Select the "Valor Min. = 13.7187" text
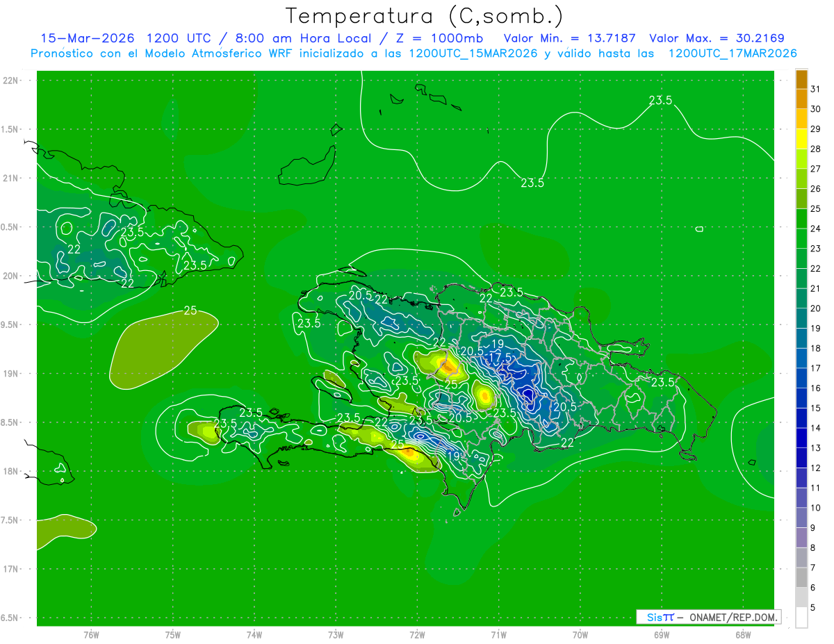This screenshot has width=834, height=644. tap(570, 38)
